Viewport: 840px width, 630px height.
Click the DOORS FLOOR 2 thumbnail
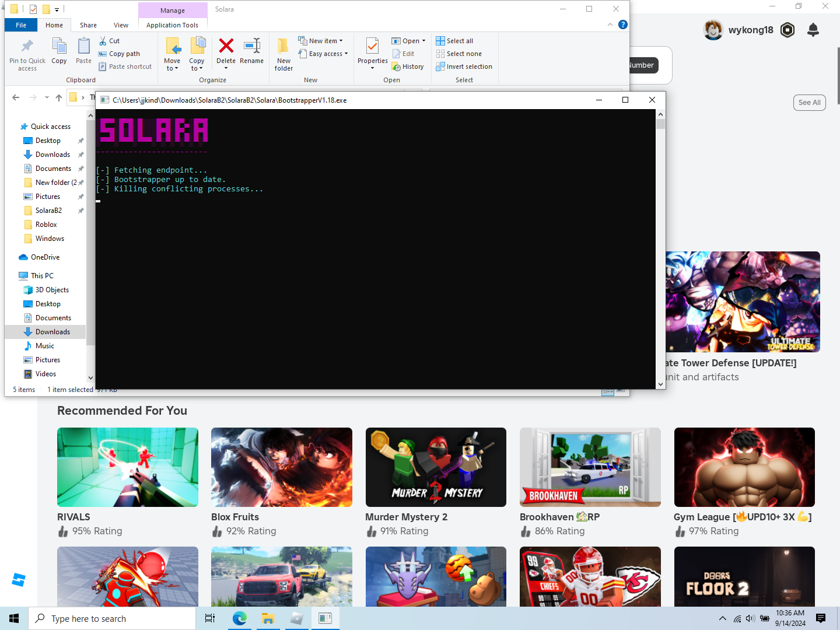pyautogui.click(x=744, y=576)
